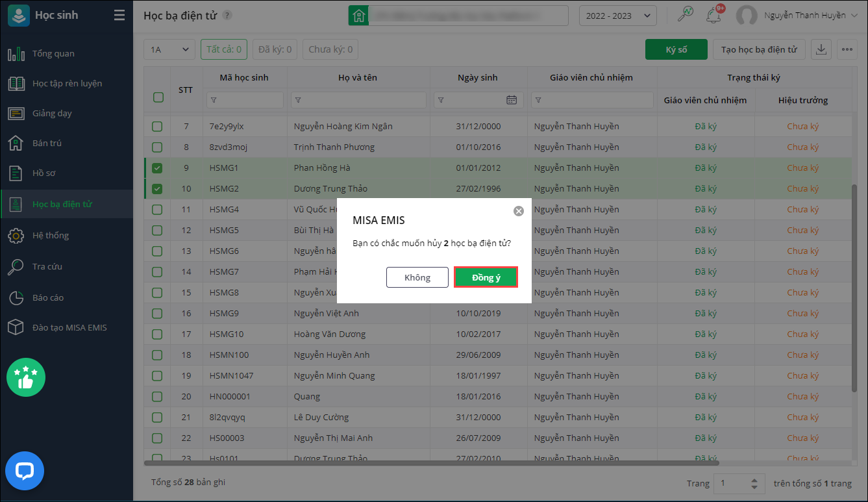Click the Tổng số 28 bản ghi label
The height and width of the screenshot is (502, 868).
[188, 483]
